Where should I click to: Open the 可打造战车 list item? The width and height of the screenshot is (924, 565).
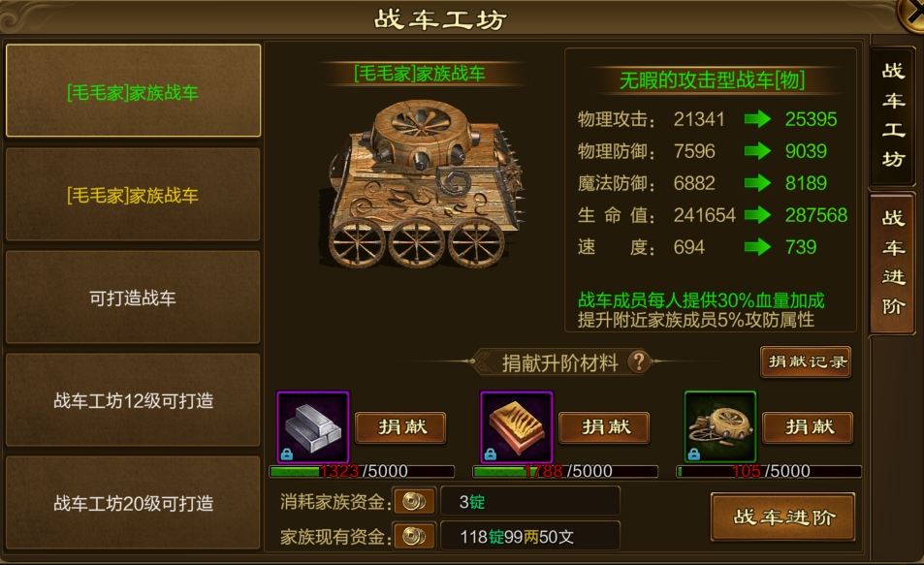tap(133, 298)
